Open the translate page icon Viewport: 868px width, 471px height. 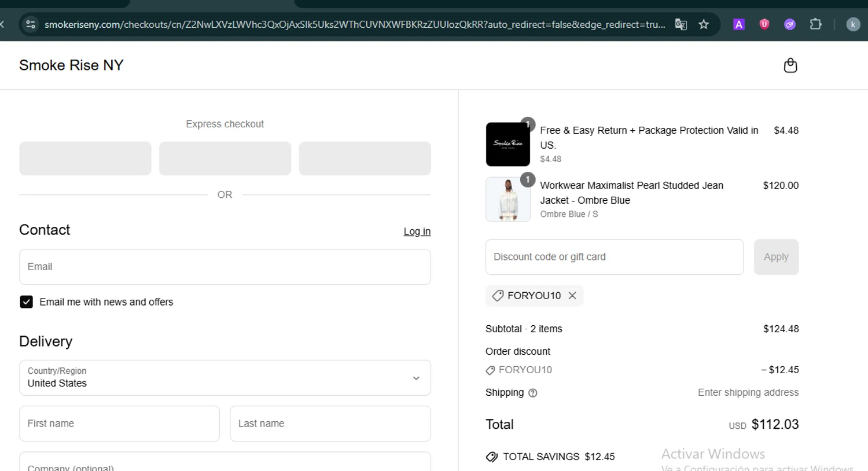[681, 24]
